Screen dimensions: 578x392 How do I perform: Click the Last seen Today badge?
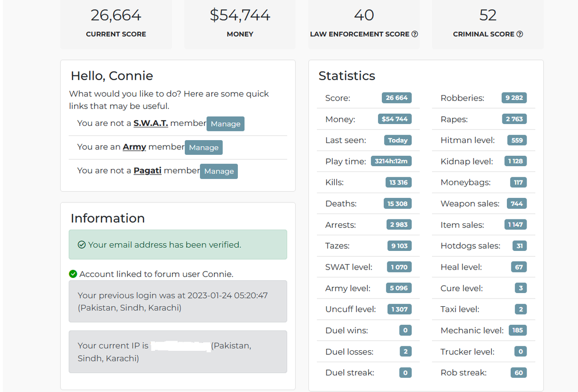point(398,140)
